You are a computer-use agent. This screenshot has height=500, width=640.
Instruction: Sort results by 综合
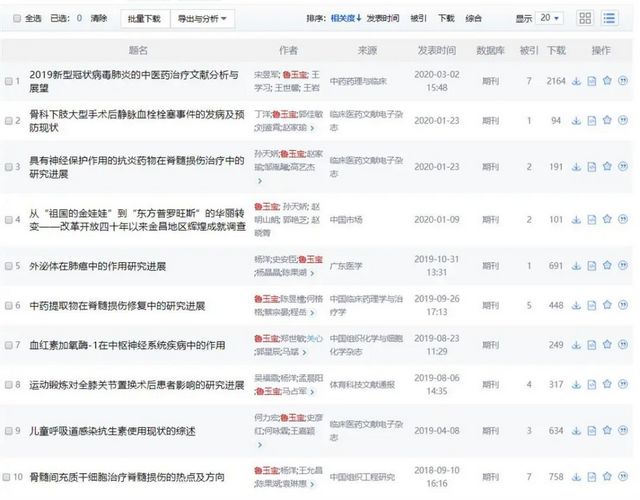click(473, 18)
